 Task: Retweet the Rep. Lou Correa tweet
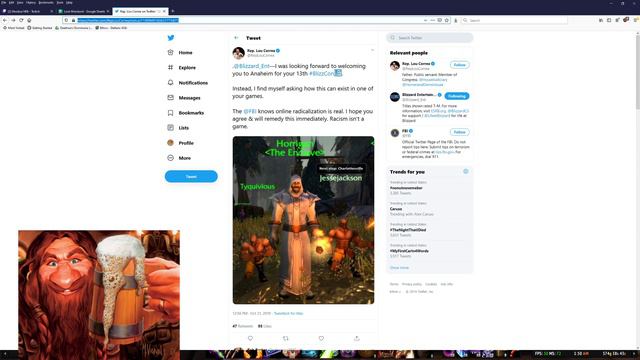coord(286,338)
